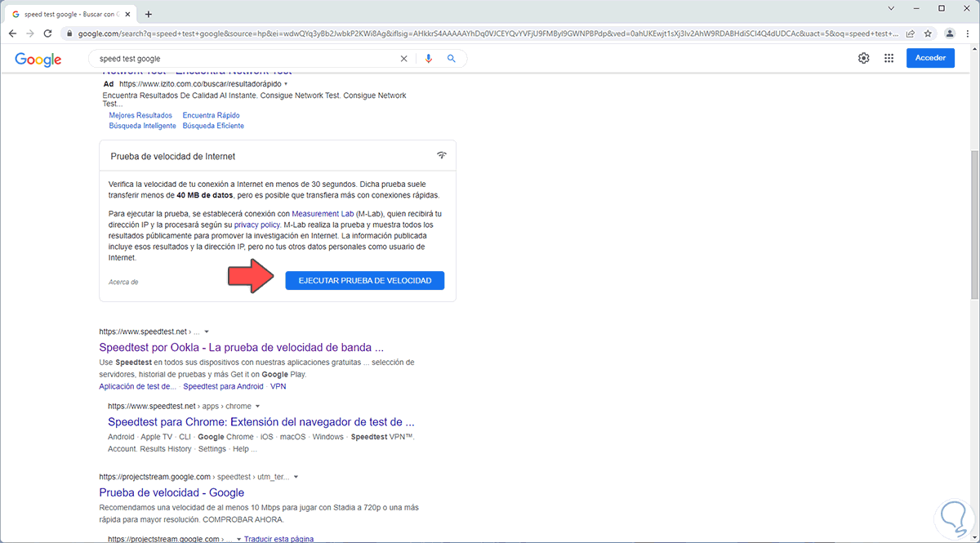Click the address bar URL
The image size is (980, 543).
[488, 33]
